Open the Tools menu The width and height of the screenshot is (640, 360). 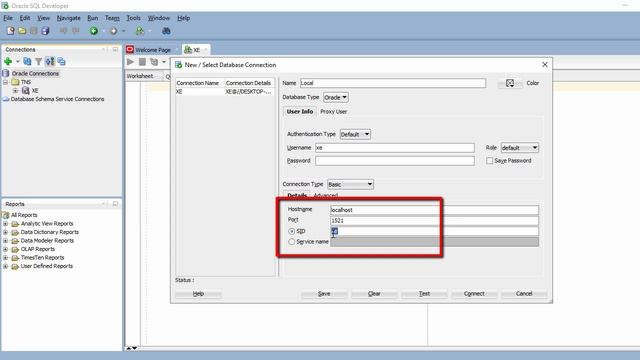coord(133,18)
